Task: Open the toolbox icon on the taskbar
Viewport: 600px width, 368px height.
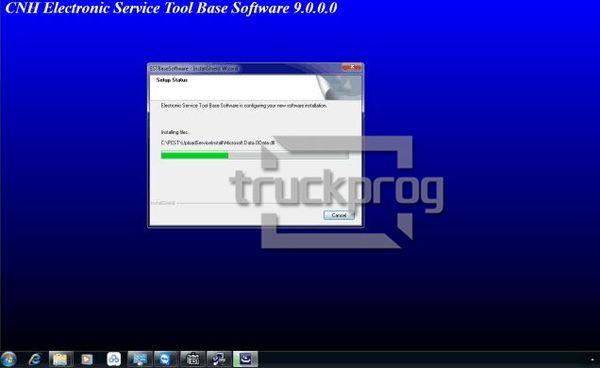Action: tap(192, 359)
